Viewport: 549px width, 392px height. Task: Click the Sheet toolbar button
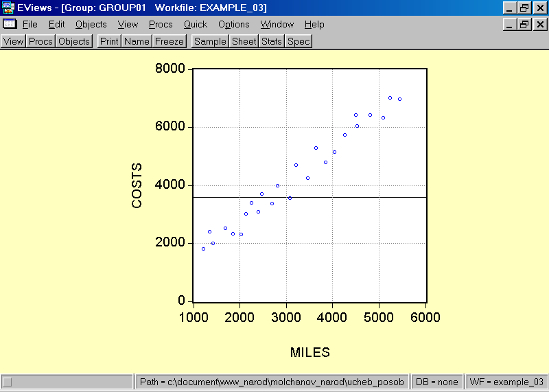coord(244,41)
